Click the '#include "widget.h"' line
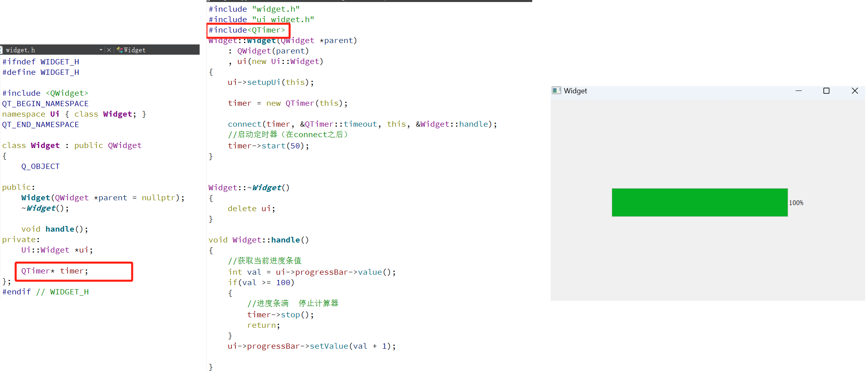The image size is (868, 372). (x=254, y=9)
